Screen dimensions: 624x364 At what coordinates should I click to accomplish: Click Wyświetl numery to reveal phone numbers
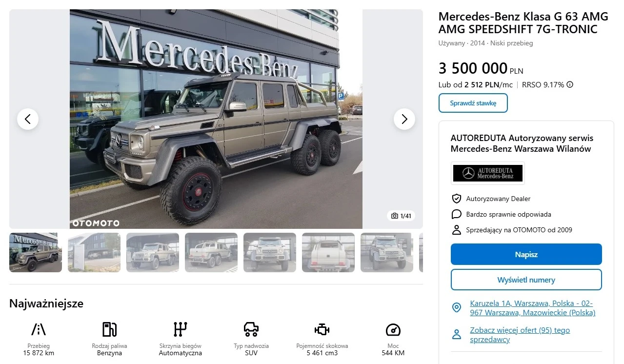(526, 280)
